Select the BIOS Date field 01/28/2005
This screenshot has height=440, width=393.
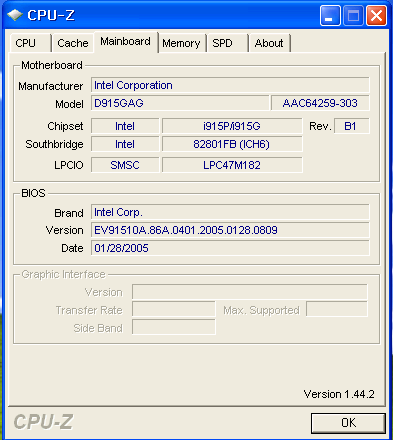[230, 248]
